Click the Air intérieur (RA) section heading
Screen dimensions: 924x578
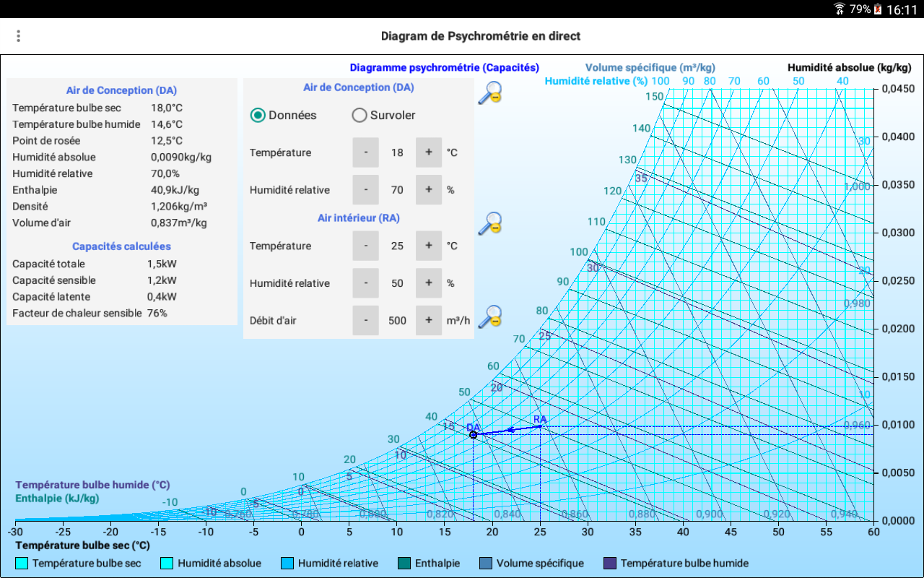[x=359, y=217]
